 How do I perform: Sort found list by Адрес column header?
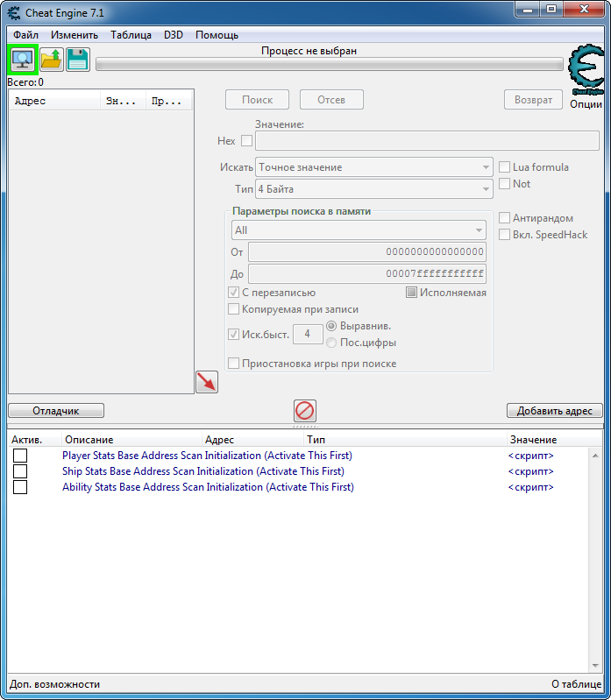54,101
